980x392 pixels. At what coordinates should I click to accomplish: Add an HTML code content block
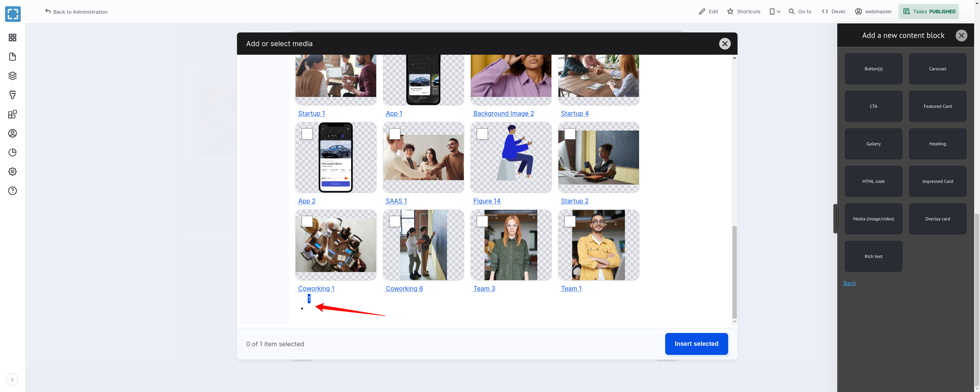874,181
